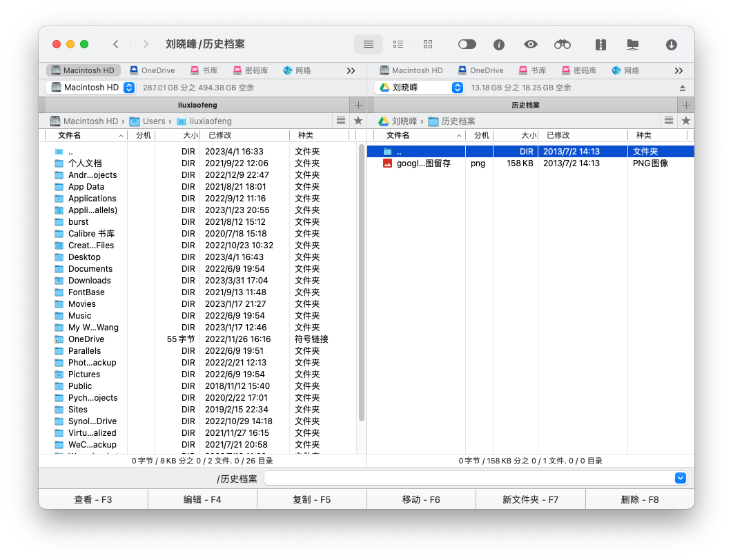Click the archive compress icon
733x560 pixels.
[600, 44]
